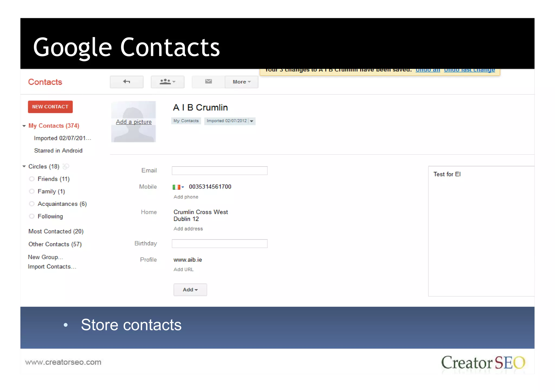Select the Family (1) circle
Screen dimensions: 555x392
point(51,191)
